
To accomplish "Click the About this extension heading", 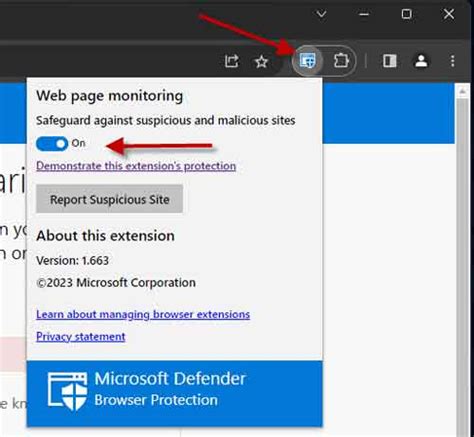I will [105, 236].
